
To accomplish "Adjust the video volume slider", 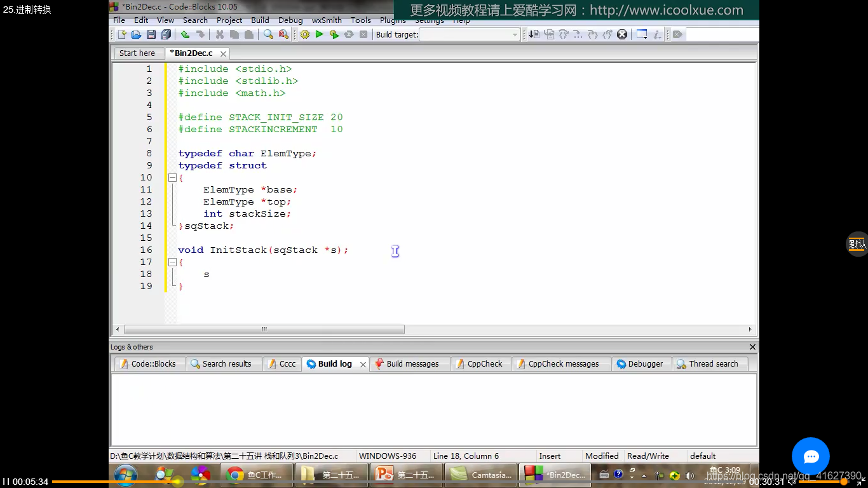I will 823,482.
